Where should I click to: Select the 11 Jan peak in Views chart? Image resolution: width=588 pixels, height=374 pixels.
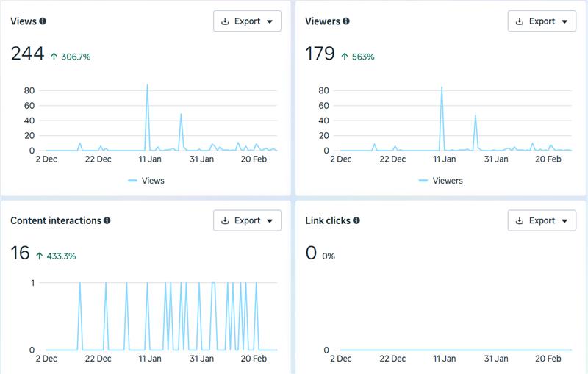point(147,85)
